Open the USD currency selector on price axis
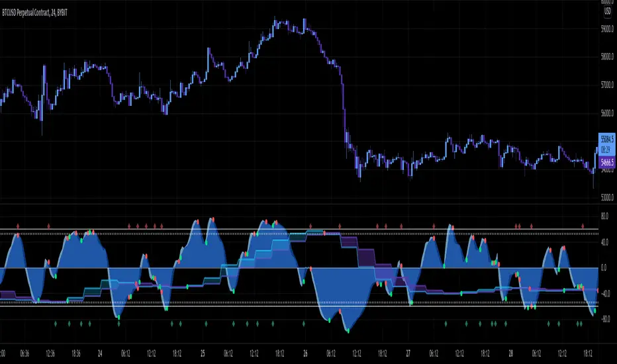617x364 pixels. (608, 11)
